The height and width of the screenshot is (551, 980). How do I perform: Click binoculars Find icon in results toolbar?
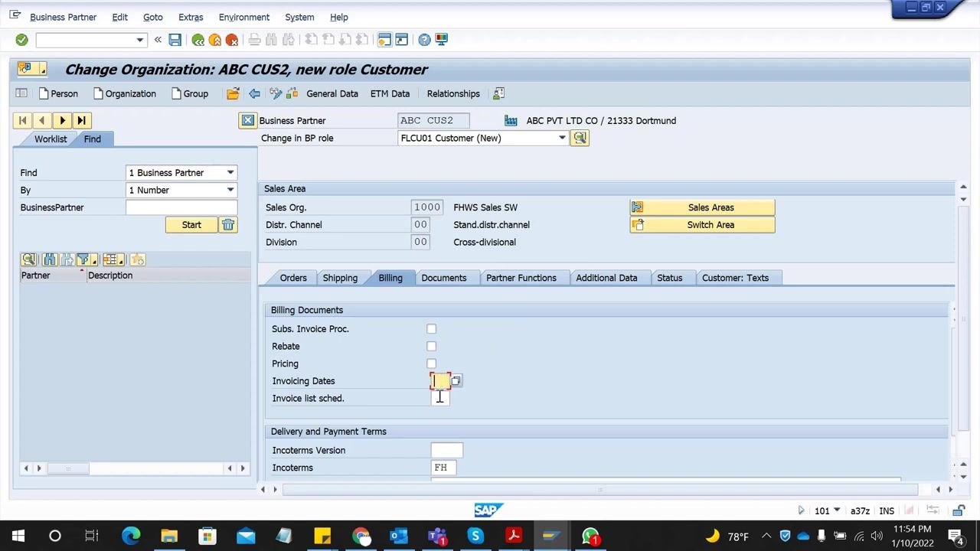coord(50,259)
